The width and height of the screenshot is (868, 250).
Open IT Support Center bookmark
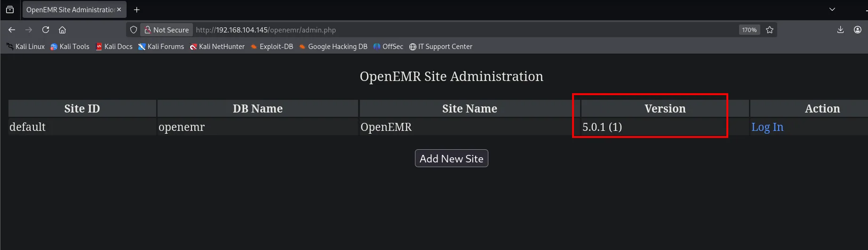click(x=440, y=47)
